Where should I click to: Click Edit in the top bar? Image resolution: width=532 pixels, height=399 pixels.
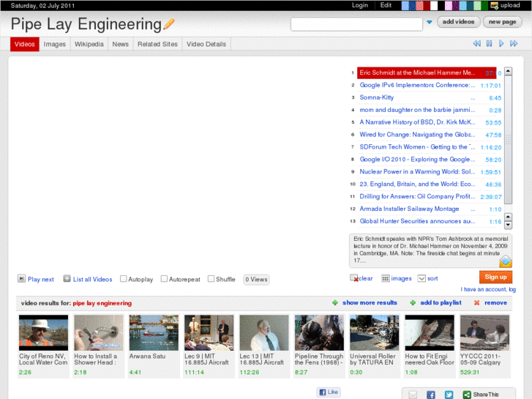point(386,5)
